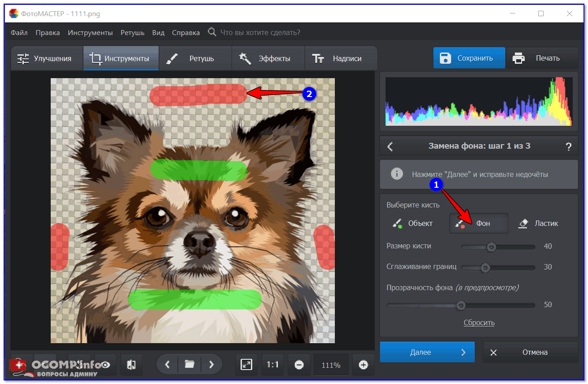Image resolution: width=588 pixels, height=384 pixels.
Task: Click the compare before/after icon
Action: 131,365
